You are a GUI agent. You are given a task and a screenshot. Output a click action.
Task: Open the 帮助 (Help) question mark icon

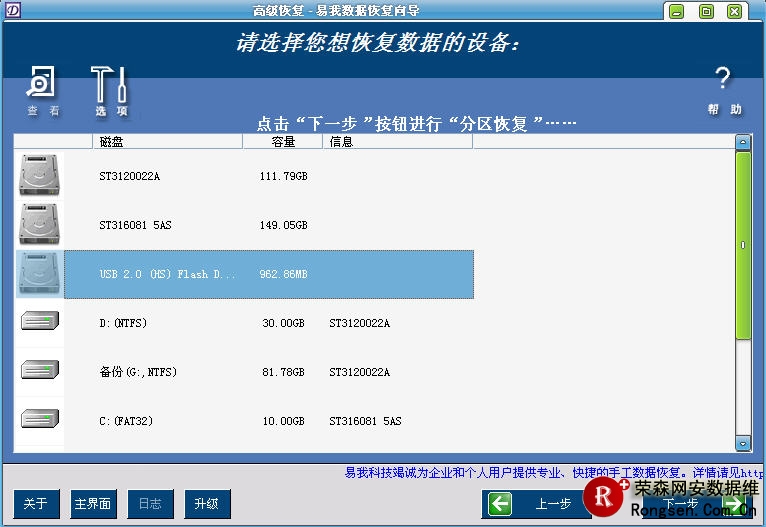[723, 81]
